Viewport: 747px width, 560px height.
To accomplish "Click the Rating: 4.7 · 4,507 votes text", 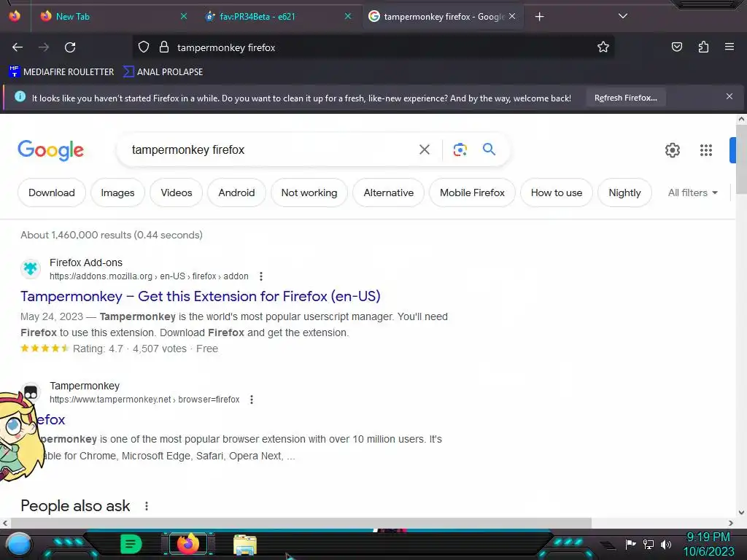I will click(130, 349).
